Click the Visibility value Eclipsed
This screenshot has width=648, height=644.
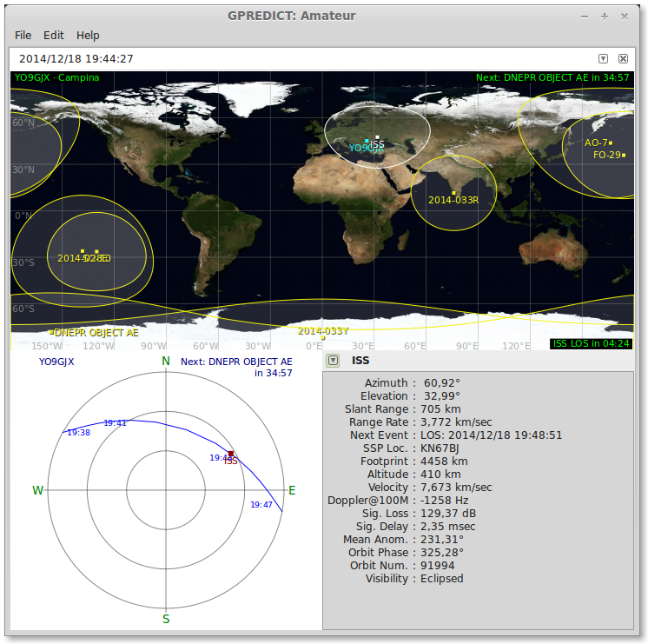[x=442, y=579]
